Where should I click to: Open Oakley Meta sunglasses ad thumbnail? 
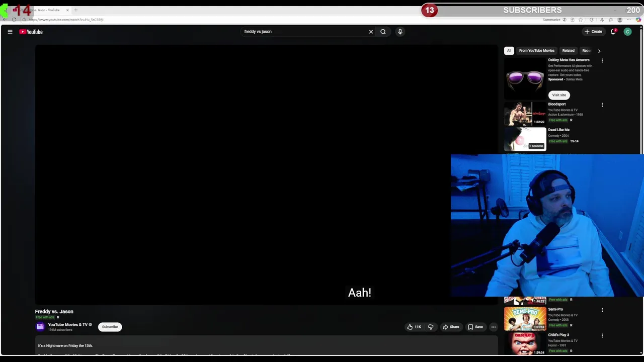(525, 78)
